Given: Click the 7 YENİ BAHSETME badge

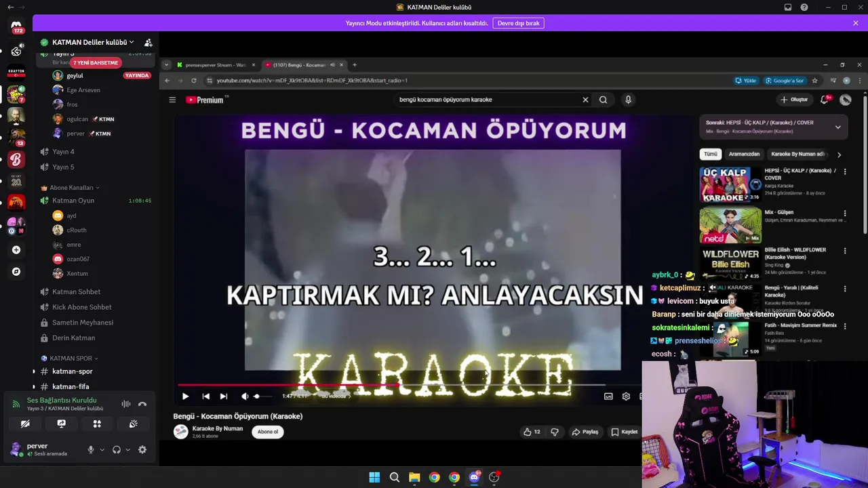Looking at the screenshot, I should pyautogui.click(x=96, y=62).
